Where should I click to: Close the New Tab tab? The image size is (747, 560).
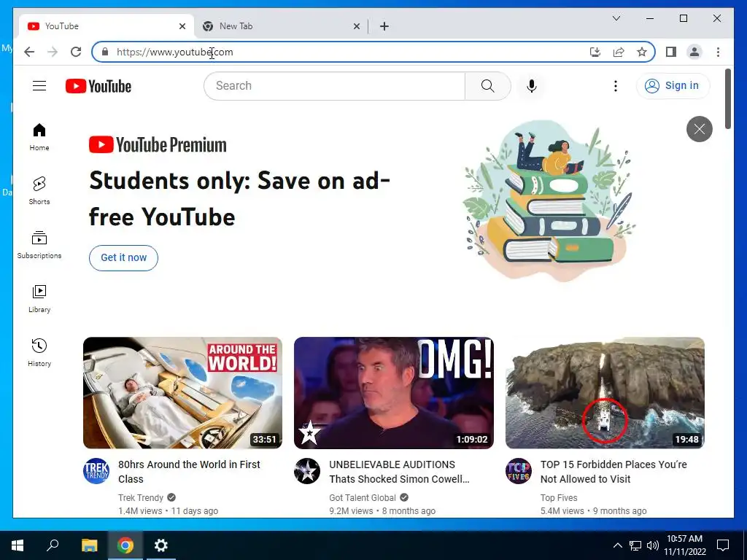click(356, 26)
